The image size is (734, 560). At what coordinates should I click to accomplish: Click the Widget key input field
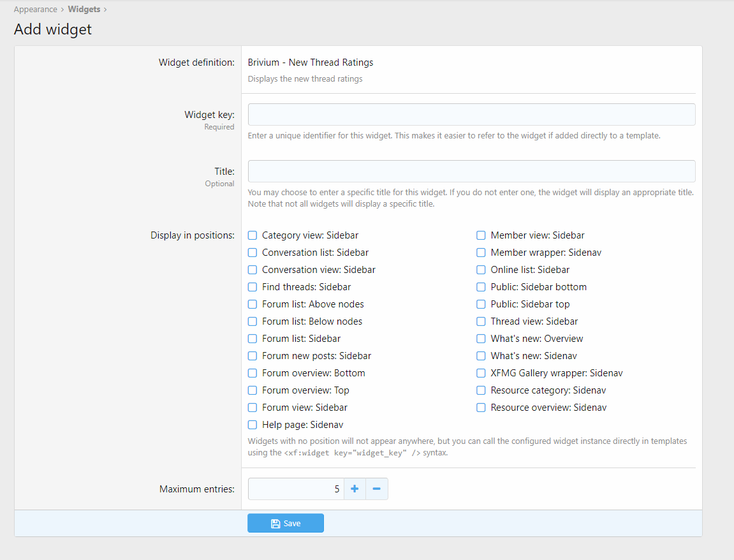(x=471, y=115)
